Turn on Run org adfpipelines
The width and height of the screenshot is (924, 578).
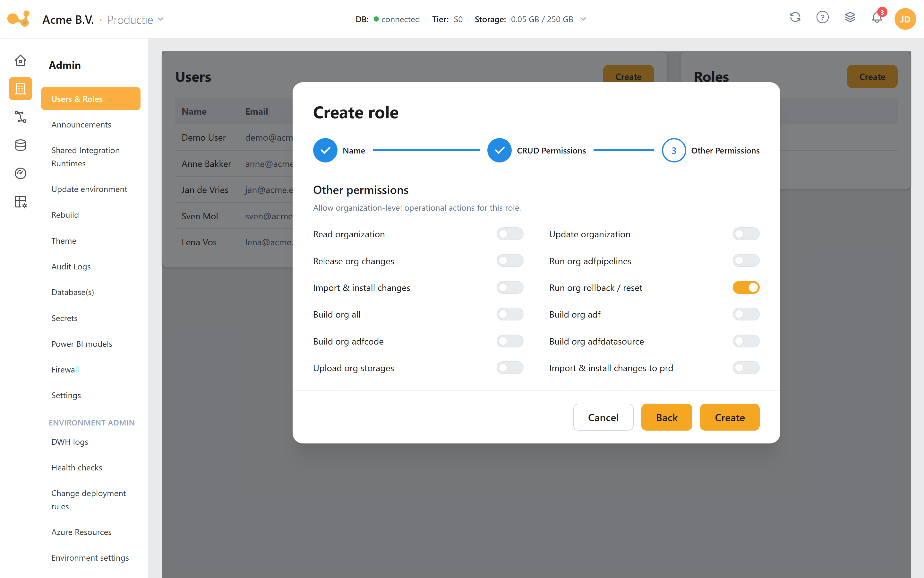click(x=746, y=261)
